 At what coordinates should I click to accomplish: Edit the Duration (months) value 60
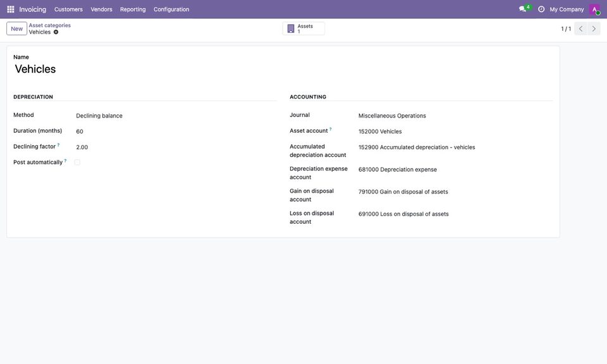click(176, 131)
